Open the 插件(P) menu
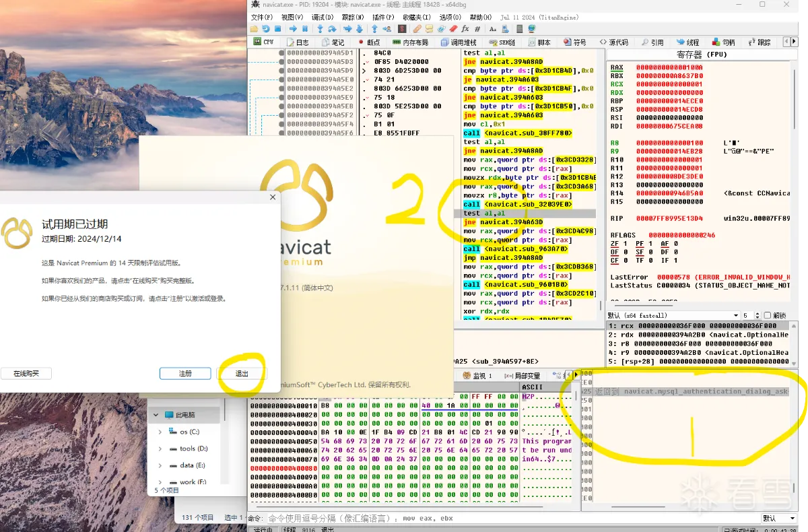The image size is (808, 532). 383,17
